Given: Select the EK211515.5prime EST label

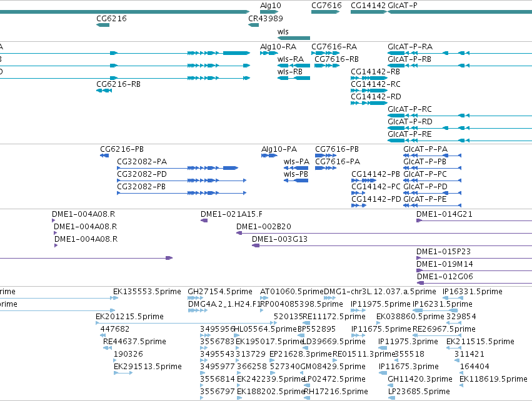Looking at the screenshot, I should [480, 342].
